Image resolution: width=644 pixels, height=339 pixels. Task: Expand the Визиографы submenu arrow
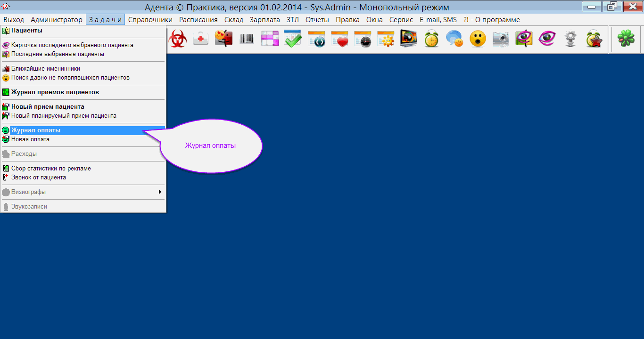tap(160, 192)
